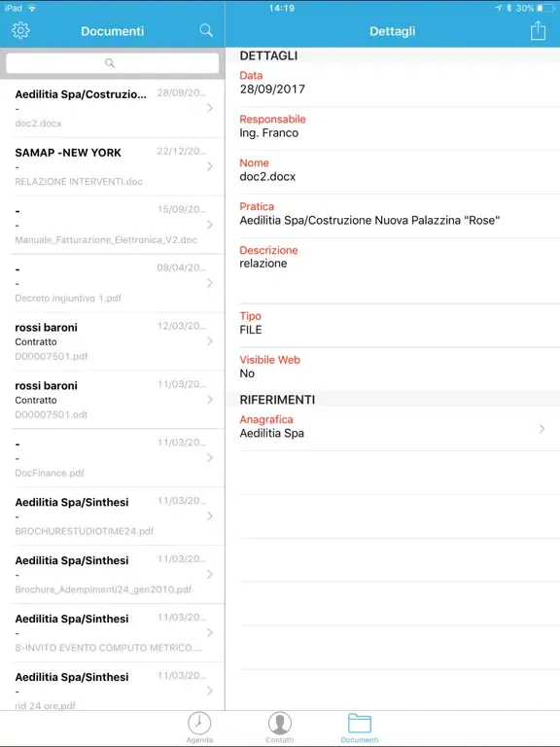
Task: Tap the Pratica value Costruzione Nuova Palazzina
Action: click(369, 220)
